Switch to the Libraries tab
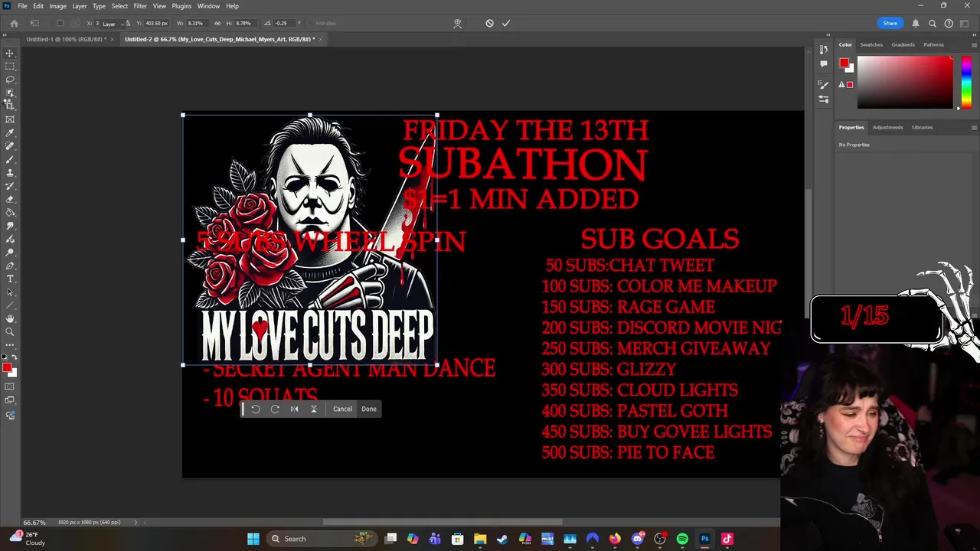Image resolution: width=980 pixels, height=551 pixels. [x=922, y=127]
